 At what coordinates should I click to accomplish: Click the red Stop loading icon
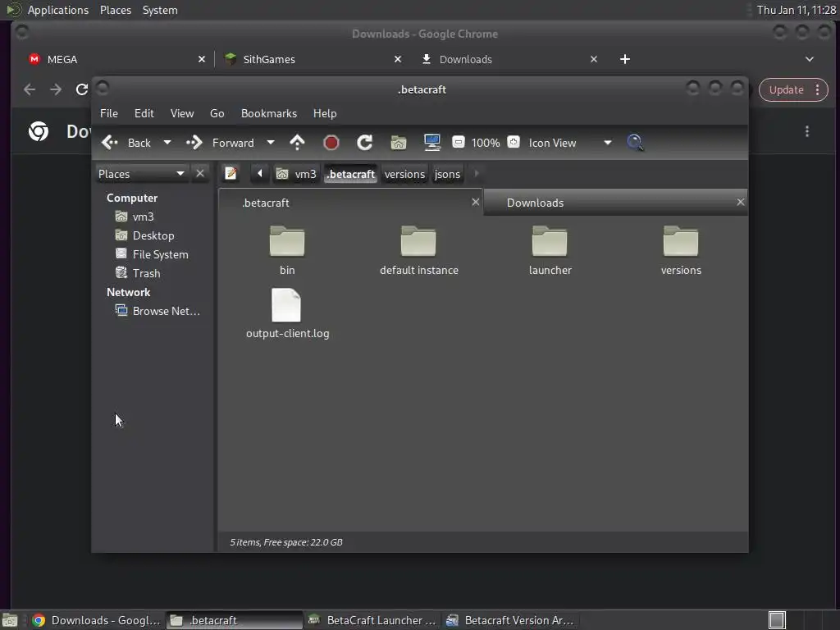331,143
